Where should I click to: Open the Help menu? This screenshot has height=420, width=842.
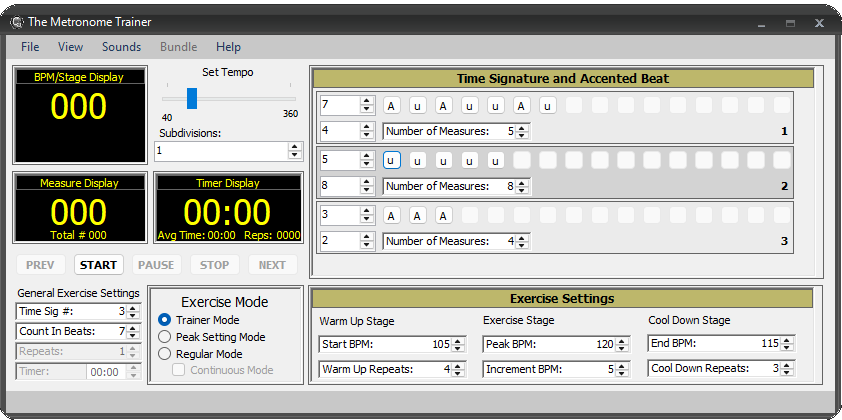point(228,47)
